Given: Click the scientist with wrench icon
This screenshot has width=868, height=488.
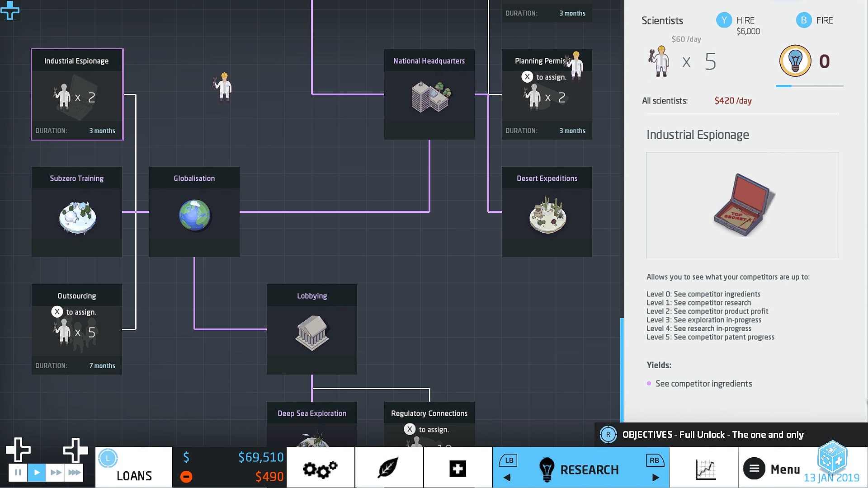Looking at the screenshot, I should click(660, 61).
